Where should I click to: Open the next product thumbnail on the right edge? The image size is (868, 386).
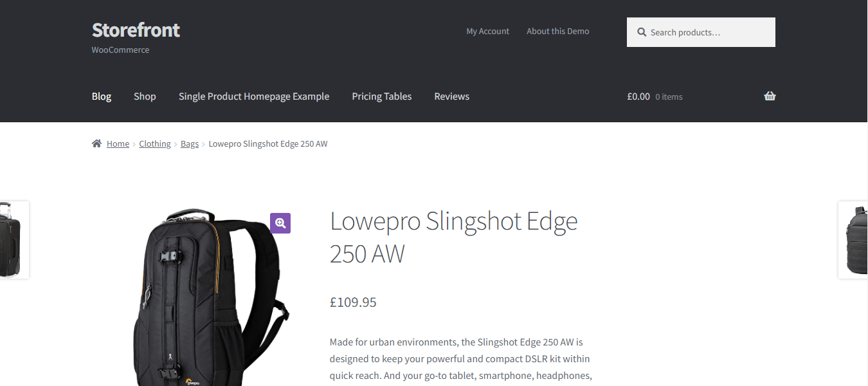(853, 240)
